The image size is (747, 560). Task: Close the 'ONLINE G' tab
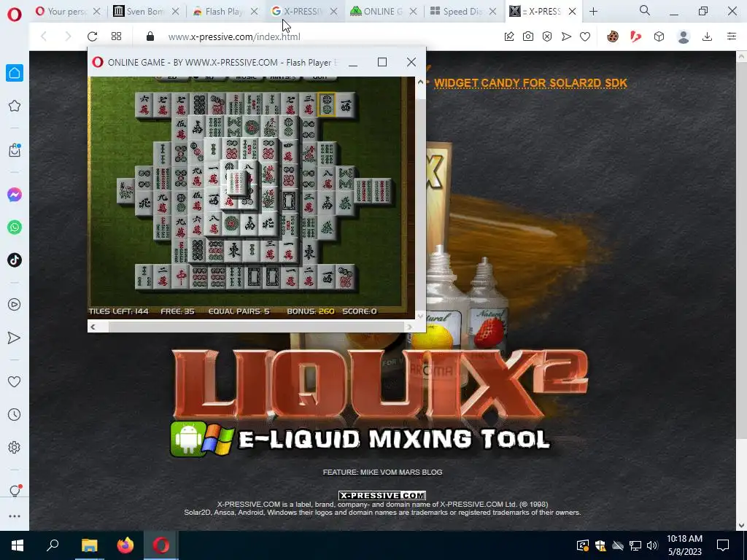point(414,12)
